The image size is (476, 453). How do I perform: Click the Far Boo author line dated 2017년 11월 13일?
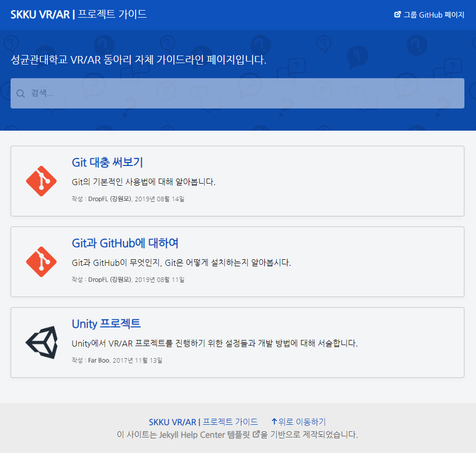[x=117, y=360]
